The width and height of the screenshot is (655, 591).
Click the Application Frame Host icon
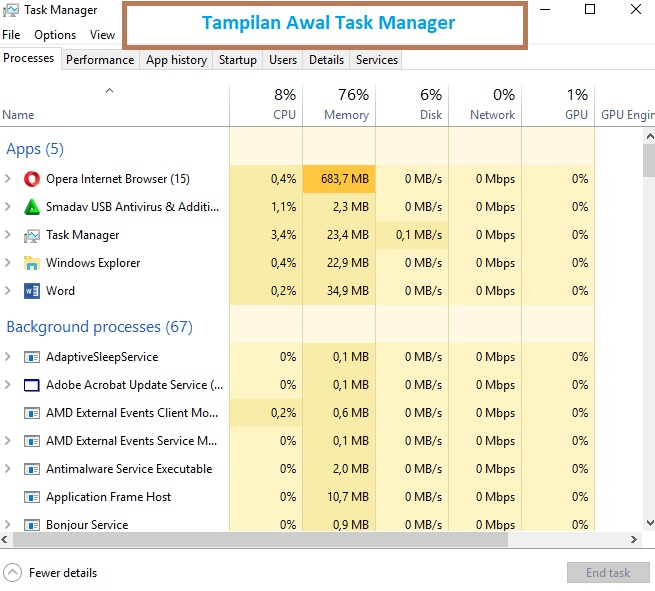[32, 497]
